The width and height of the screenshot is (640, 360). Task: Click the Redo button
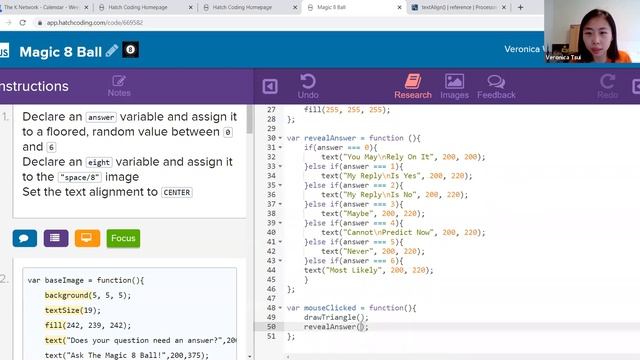[x=607, y=86]
